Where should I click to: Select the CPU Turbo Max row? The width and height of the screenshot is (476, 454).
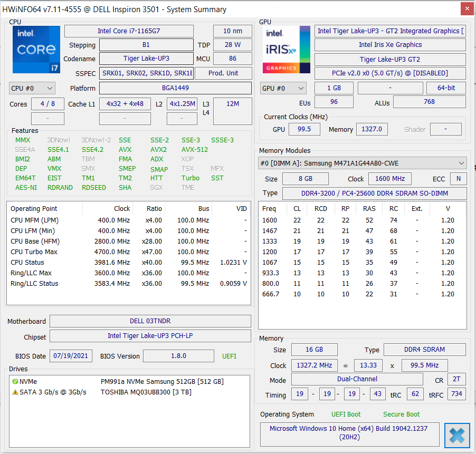[x=129, y=252]
